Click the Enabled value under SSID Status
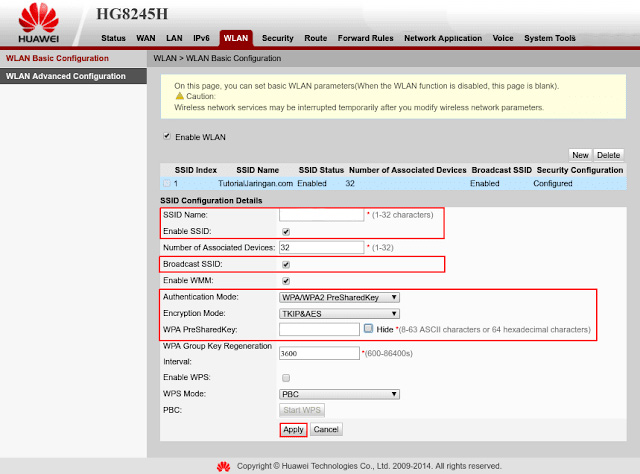 click(312, 183)
